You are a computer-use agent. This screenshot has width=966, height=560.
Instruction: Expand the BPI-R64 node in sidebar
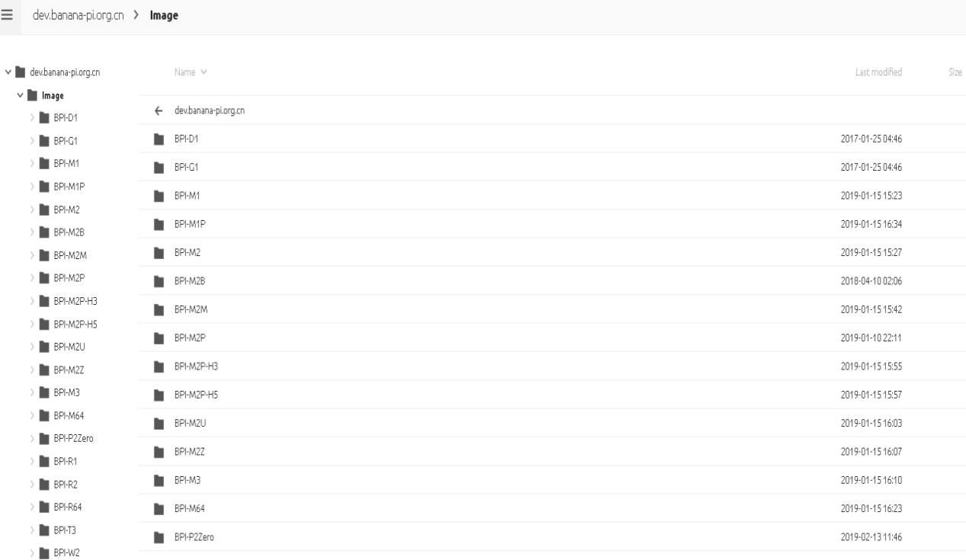click(x=30, y=507)
